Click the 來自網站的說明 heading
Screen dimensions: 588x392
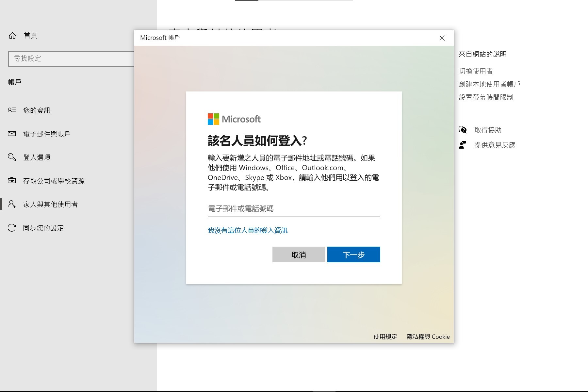click(x=483, y=54)
